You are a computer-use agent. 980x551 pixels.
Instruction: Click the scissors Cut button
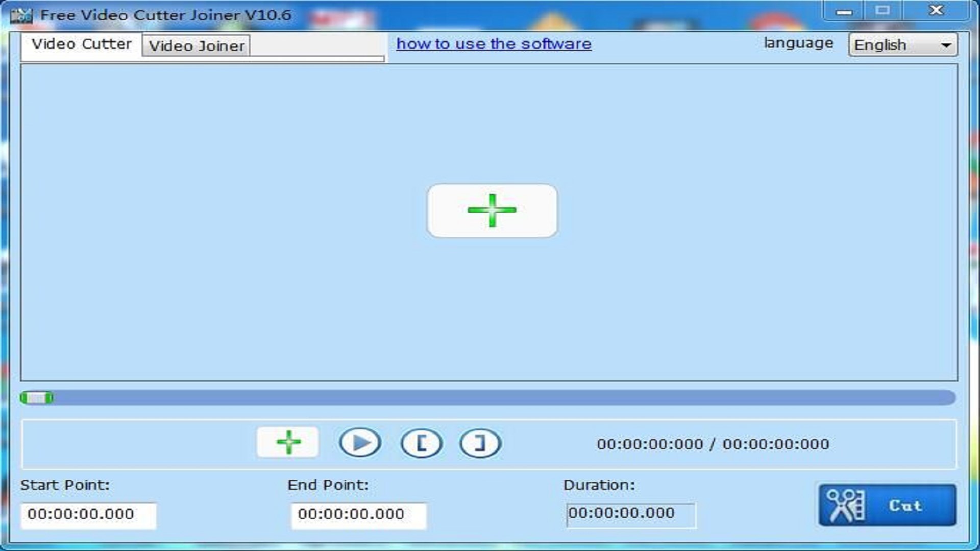point(887,505)
